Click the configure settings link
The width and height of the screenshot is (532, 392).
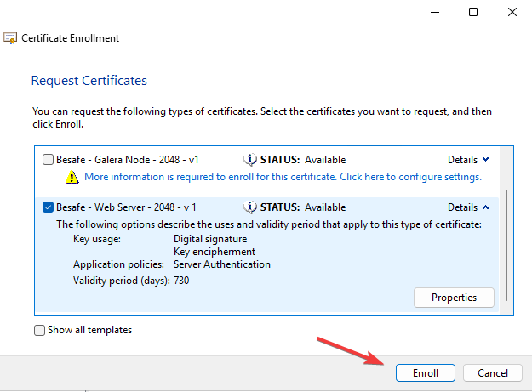point(283,177)
